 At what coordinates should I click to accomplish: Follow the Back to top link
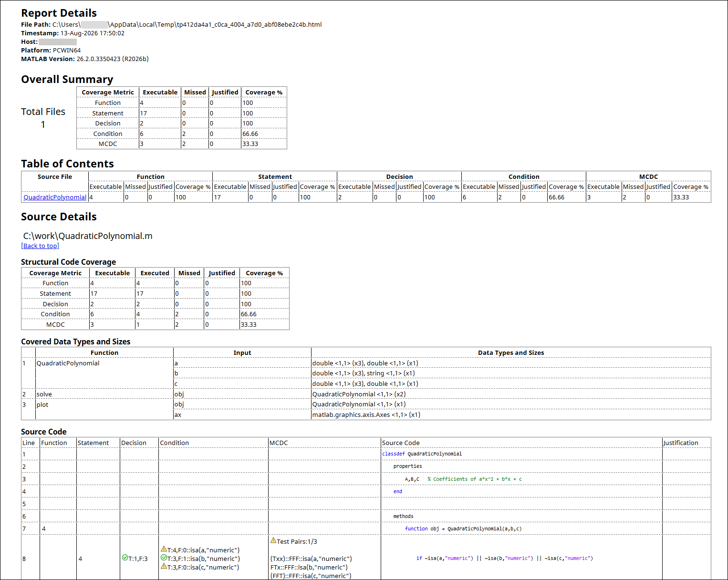click(x=40, y=246)
